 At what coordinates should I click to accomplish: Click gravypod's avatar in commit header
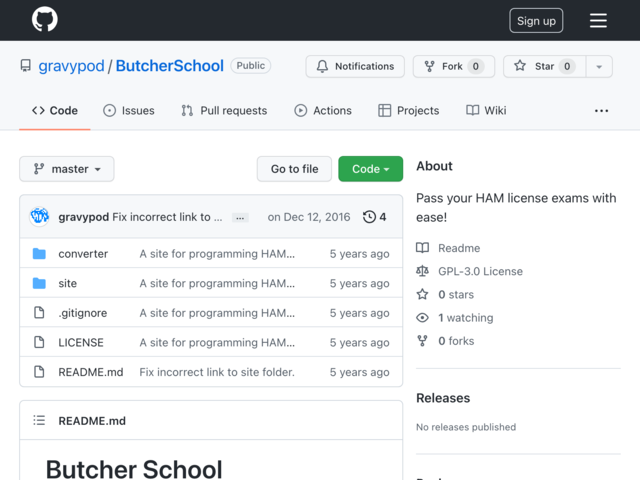pos(40,217)
